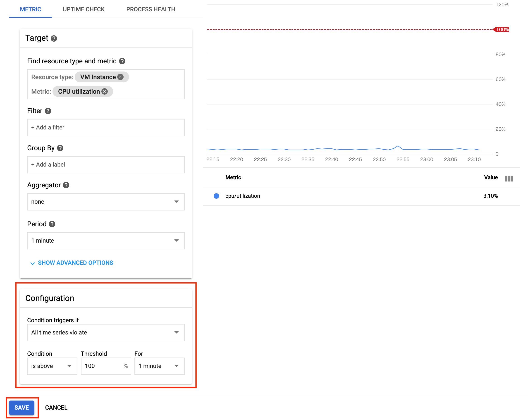Click the help icon next to Target

(x=54, y=38)
